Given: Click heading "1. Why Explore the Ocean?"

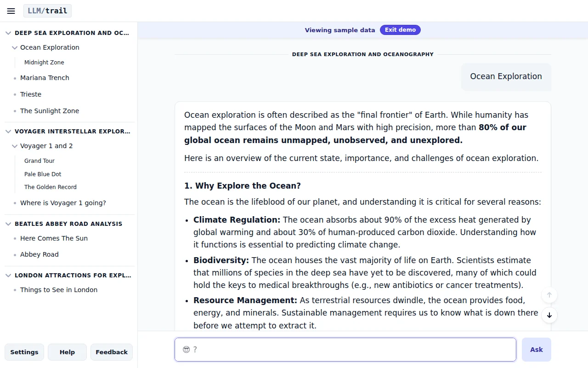Looking at the screenshot, I should click(x=243, y=186).
